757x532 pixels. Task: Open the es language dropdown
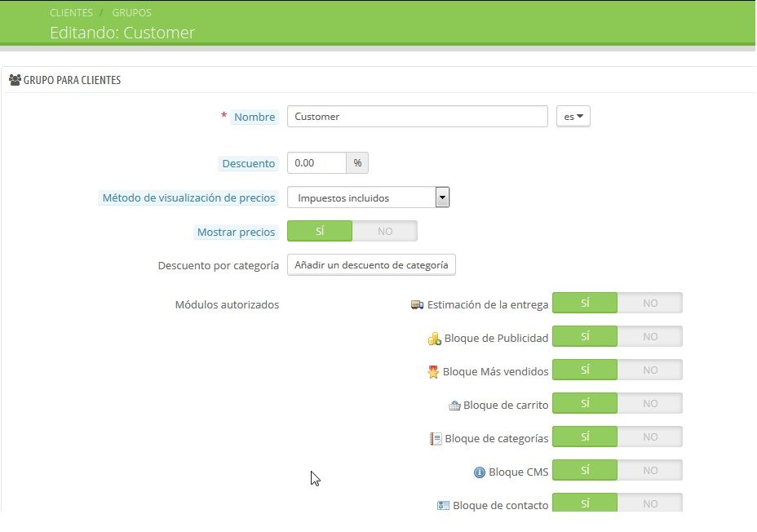(x=573, y=117)
